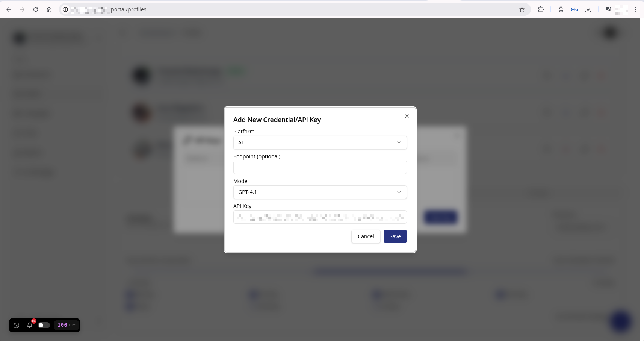Cancel adding the credential

click(x=366, y=236)
